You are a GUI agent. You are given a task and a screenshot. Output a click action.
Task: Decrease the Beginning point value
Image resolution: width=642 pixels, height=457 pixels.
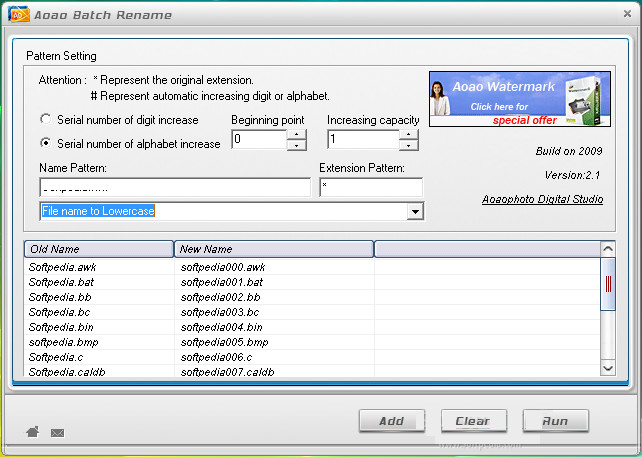(296, 145)
